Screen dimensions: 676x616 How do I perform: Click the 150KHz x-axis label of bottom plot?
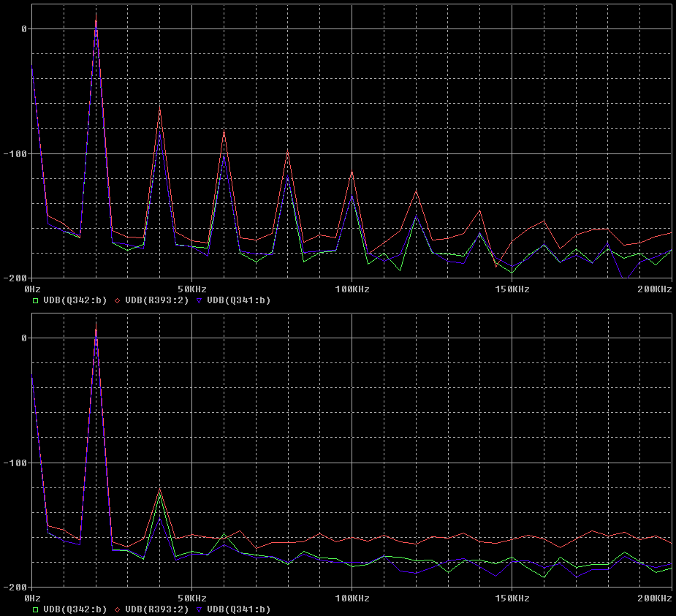512,598
